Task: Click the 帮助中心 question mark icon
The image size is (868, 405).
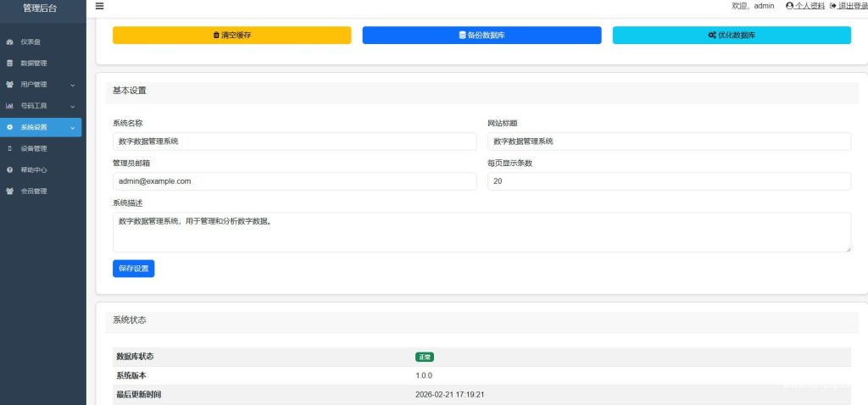Action: pos(9,169)
